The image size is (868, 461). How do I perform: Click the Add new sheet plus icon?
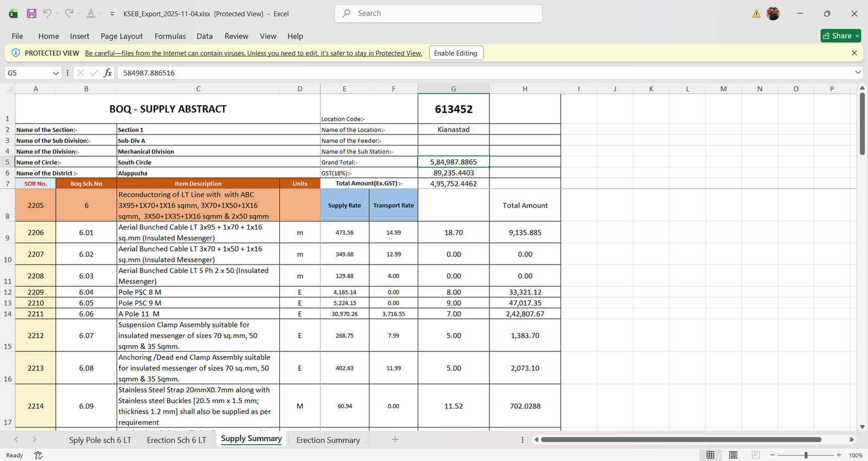coord(395,439)
